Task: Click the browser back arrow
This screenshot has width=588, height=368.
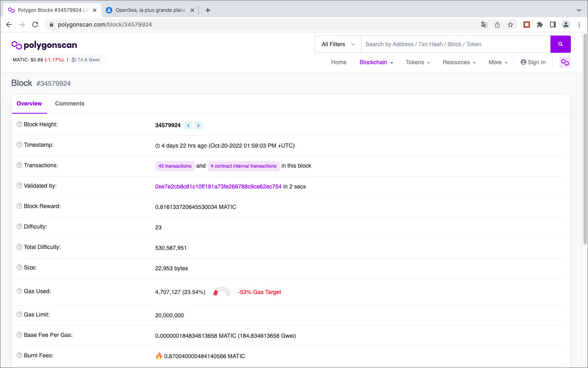Action: tap(9, 25)
